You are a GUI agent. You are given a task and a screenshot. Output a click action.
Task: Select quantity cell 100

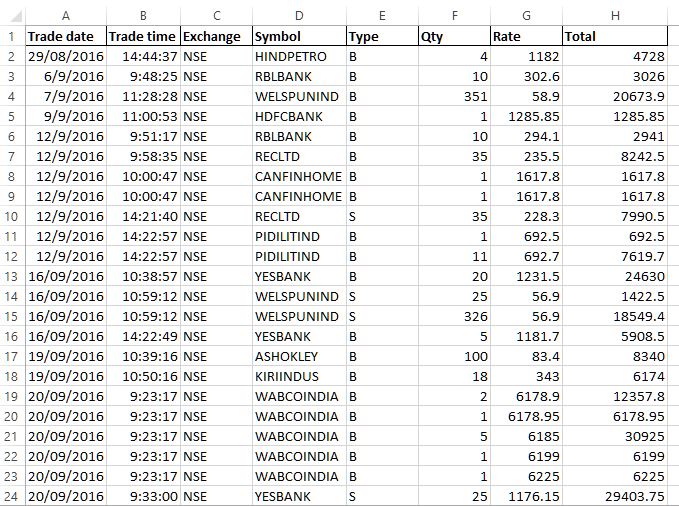pos(454,356)
